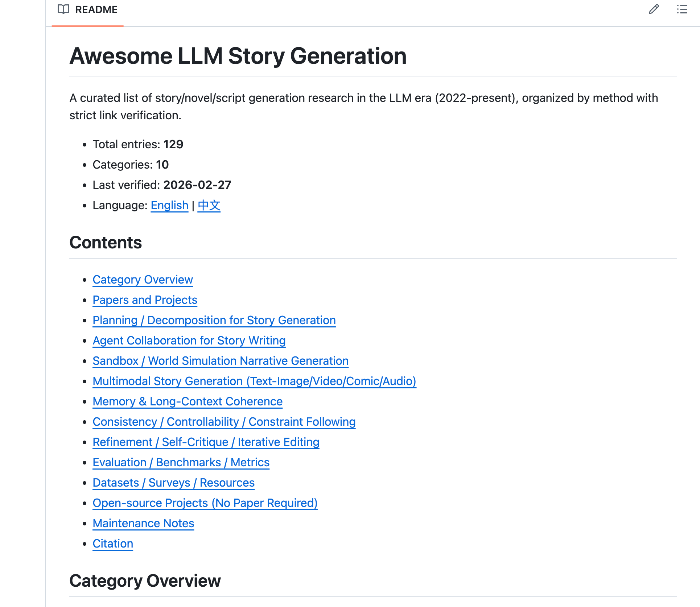Click the Contents heading
The image size is (700, 607).
point(106,242)
